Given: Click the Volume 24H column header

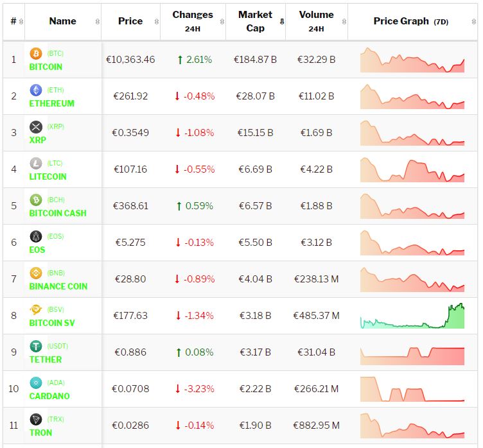Looking at the screenshot, I should [x=316, y=21].
